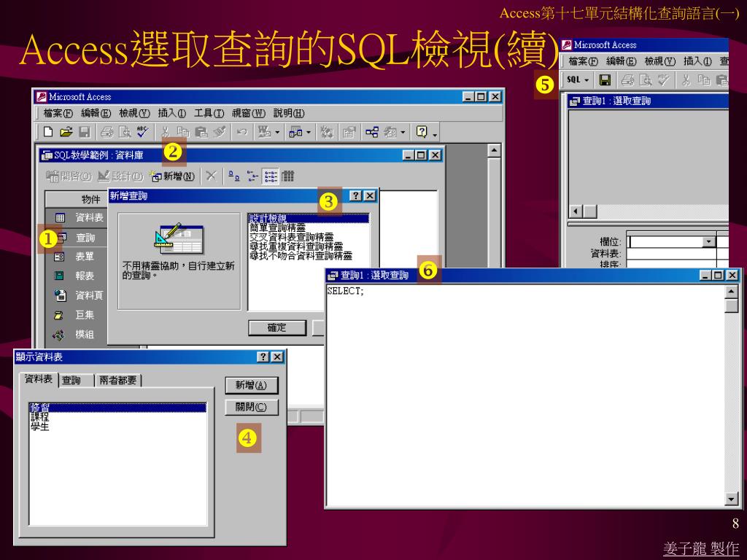Expand the New Object dropdown arrow
This screenshot has height=560, width=747.
[403, 133]
